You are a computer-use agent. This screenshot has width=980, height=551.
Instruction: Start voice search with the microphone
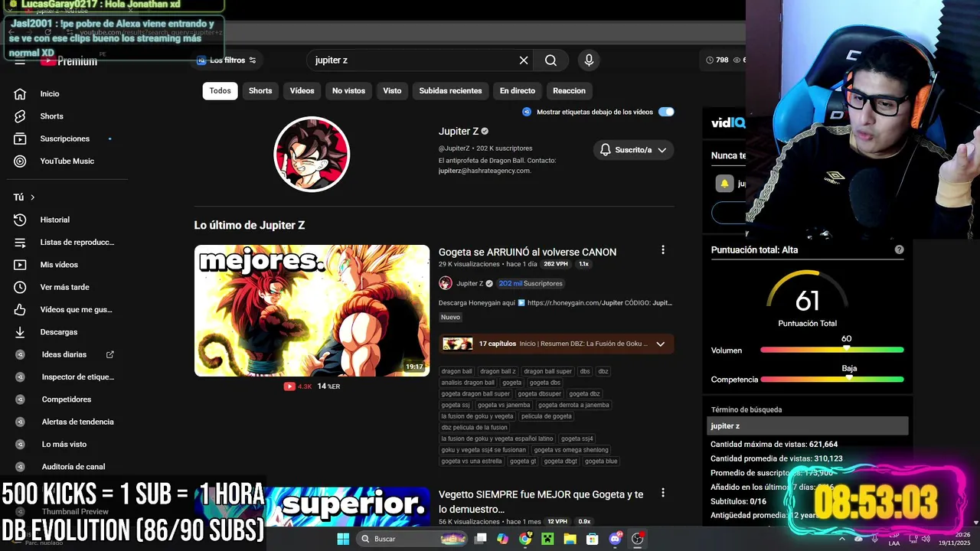coord(589,60)
